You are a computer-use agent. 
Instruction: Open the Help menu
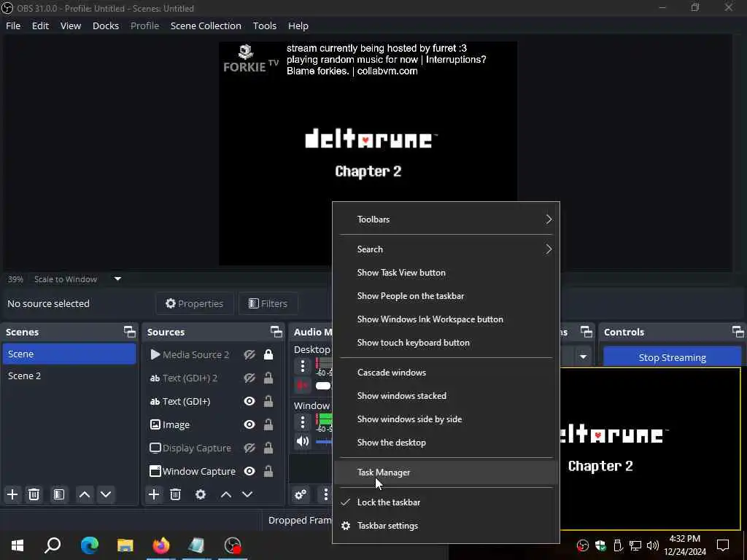tap(298, 26)
